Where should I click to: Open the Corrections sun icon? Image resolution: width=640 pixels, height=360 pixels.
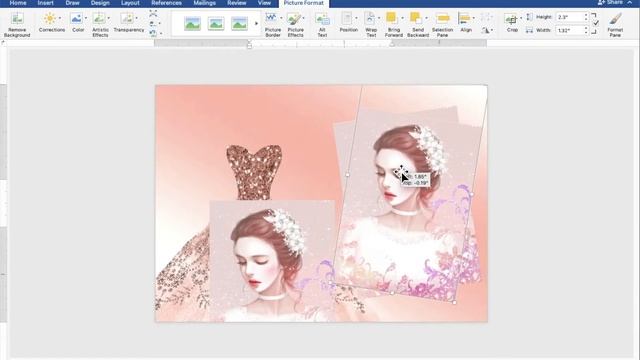point(49,19)
